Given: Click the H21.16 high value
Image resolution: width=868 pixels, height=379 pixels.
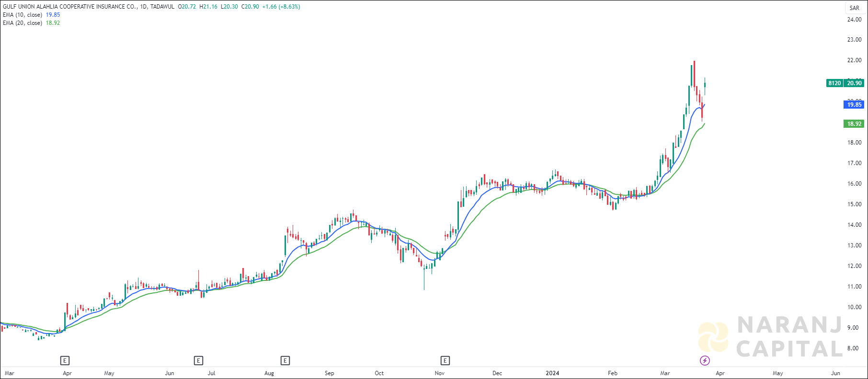Looking at the screenshot, I should (x=208, y=7).
